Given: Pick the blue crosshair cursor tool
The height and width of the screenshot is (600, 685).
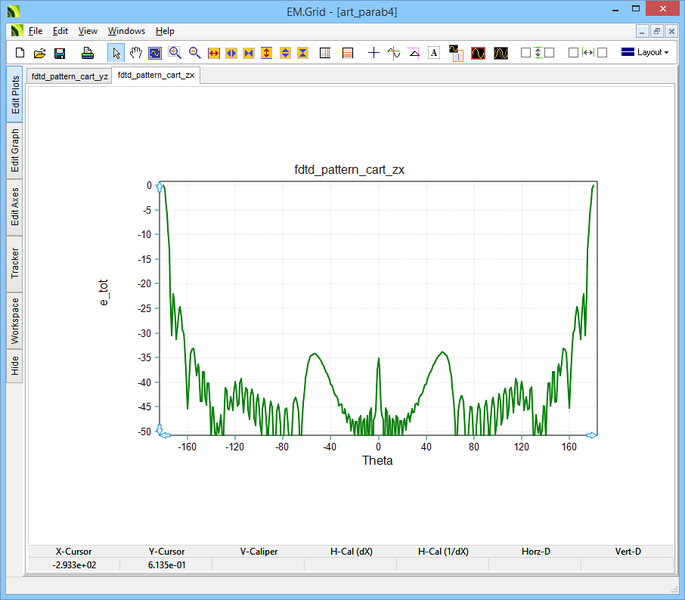Looking at the screenshot, I should pos(374,52).
